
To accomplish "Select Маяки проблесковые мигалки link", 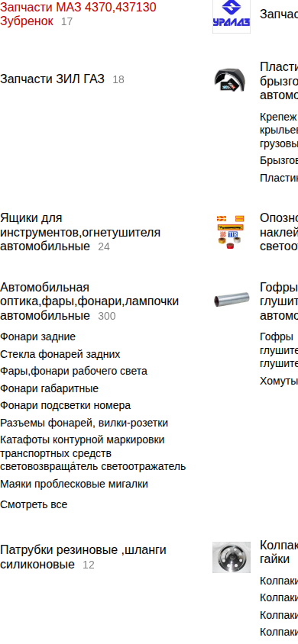I will click(x=74, y=485).
